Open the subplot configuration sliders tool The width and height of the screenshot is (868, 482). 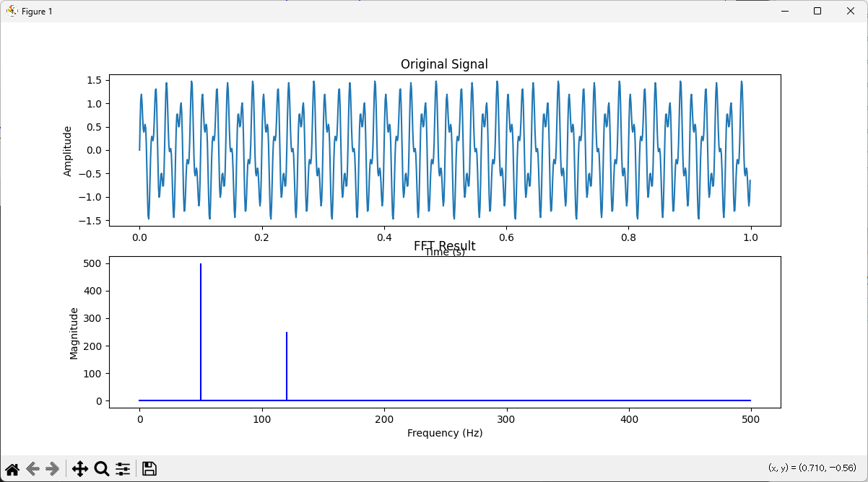[123, 468]
